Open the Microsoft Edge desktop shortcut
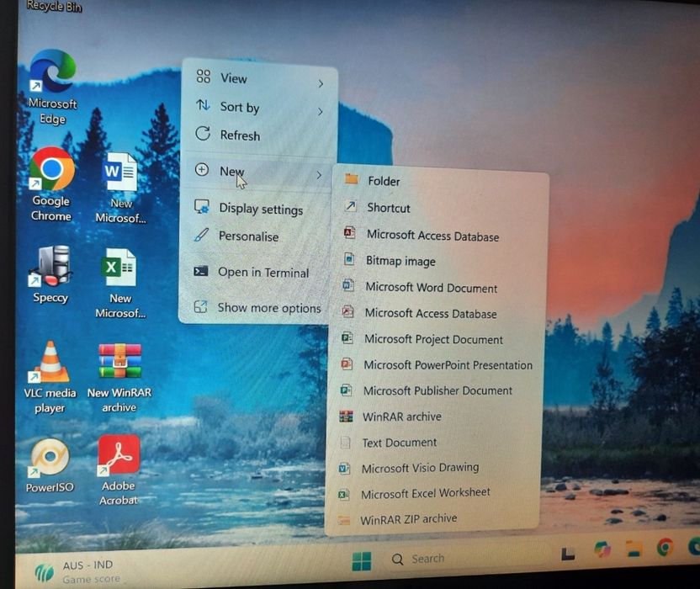The image size is (700, 589). [53, 87]
